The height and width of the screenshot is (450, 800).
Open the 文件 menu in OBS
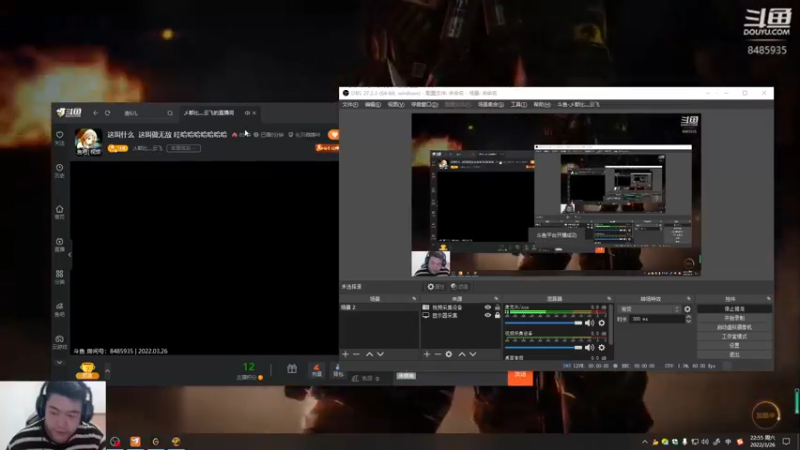pyautogui.click(x=350, y=105)
